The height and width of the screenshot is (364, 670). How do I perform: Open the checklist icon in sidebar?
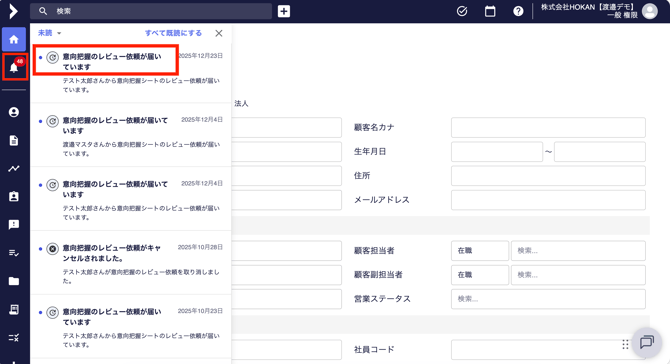pos(14,253)
